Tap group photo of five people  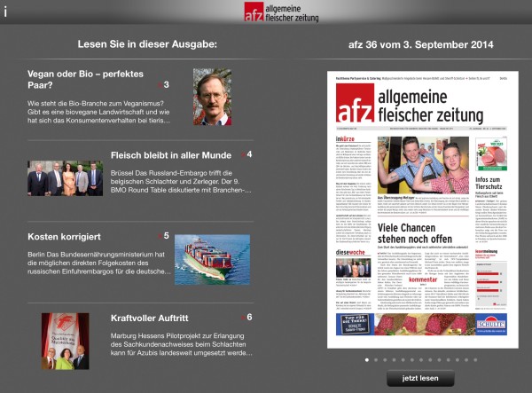[x=65, y=178]
